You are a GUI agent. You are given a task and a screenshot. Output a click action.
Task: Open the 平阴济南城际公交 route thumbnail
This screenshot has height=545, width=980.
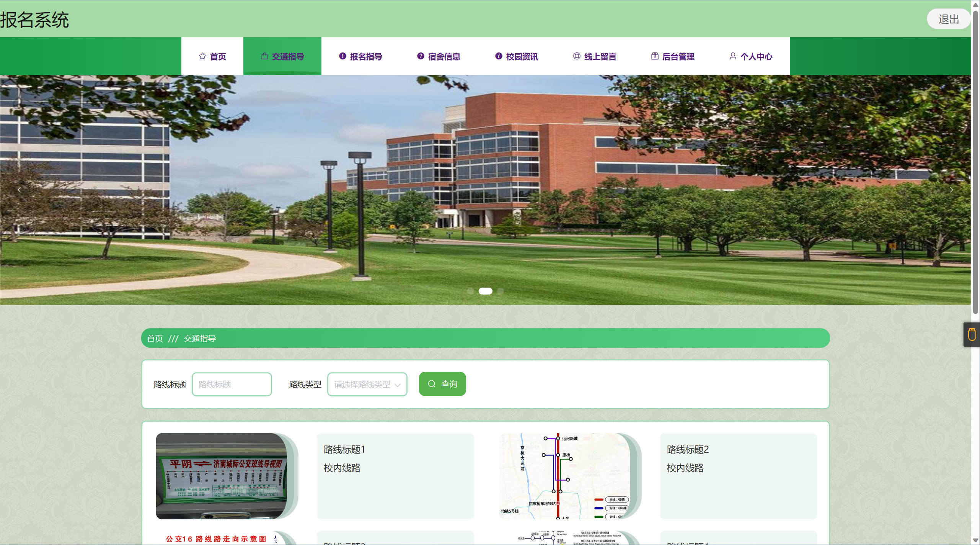222,476
